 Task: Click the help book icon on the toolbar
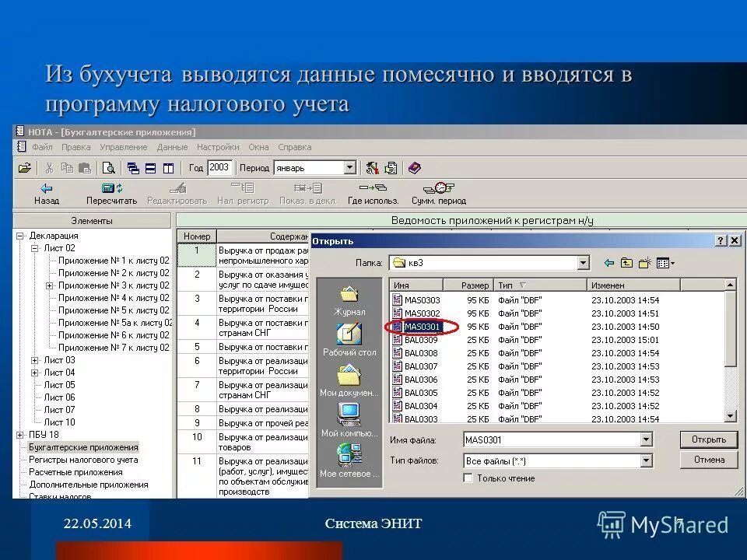point(413,167)
